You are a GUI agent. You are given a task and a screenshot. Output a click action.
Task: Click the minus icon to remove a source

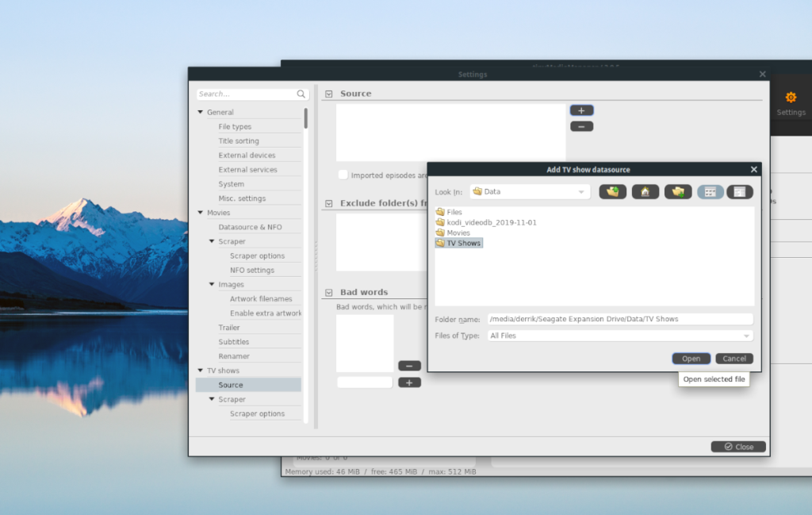click(x=581, y=125)
